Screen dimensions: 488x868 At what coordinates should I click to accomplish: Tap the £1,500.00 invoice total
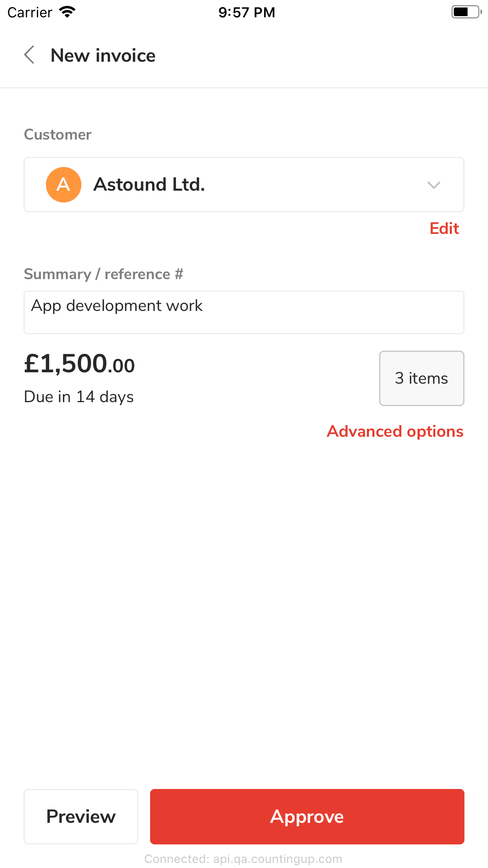point(79,364)
